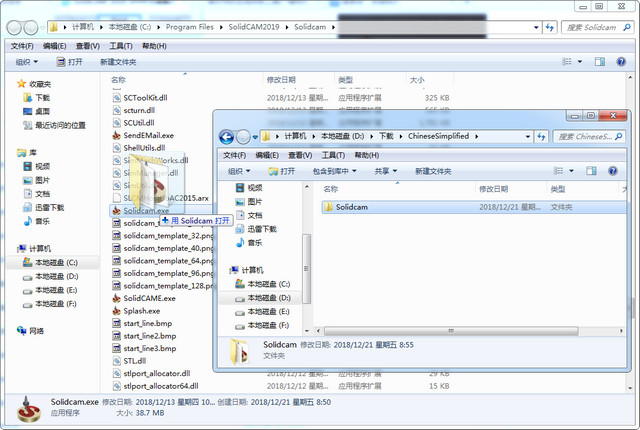
Task: Click horizontal scrollbar in front window
Action: (451, 331)
